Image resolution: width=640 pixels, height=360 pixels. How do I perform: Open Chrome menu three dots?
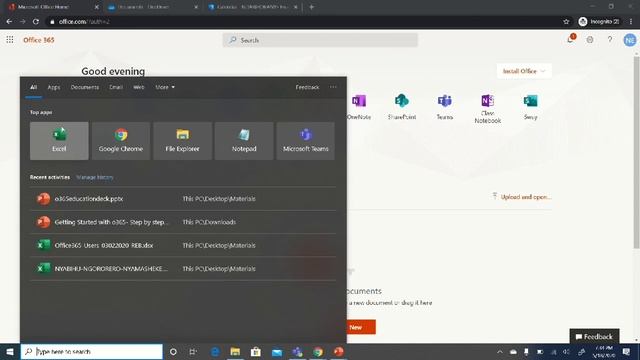tap(631, 22)
